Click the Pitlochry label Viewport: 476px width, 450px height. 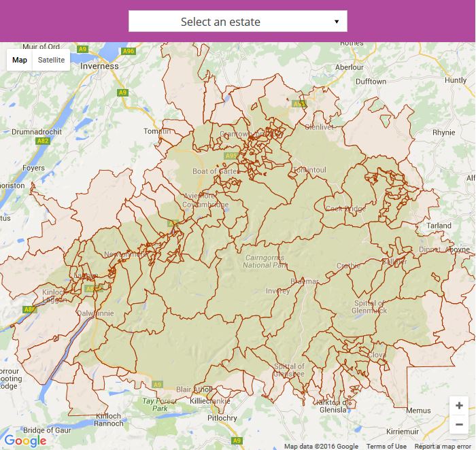(x=222, y=418)
